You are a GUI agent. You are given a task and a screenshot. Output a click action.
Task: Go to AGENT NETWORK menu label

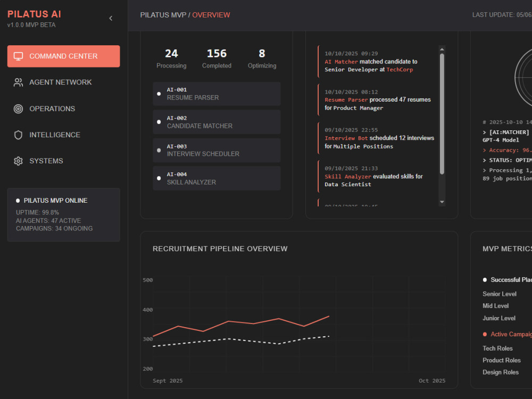click(x=61, y=82)
